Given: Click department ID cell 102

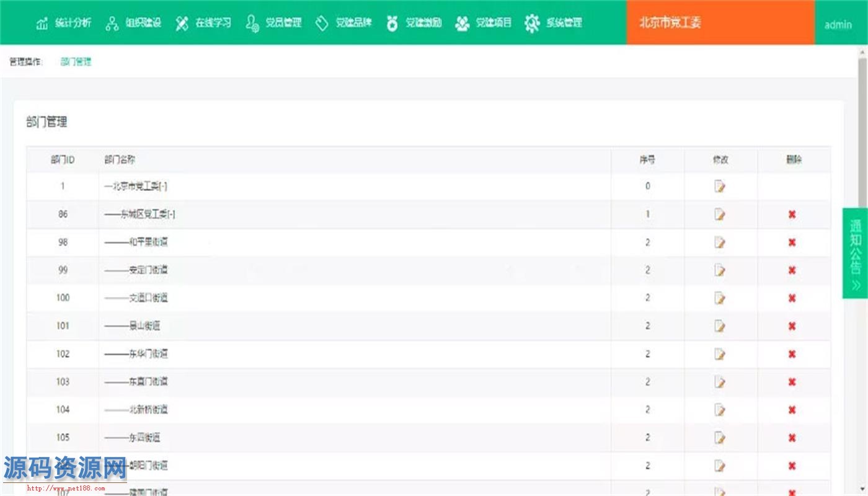Looking at the screenshot, I should [63, 354].
